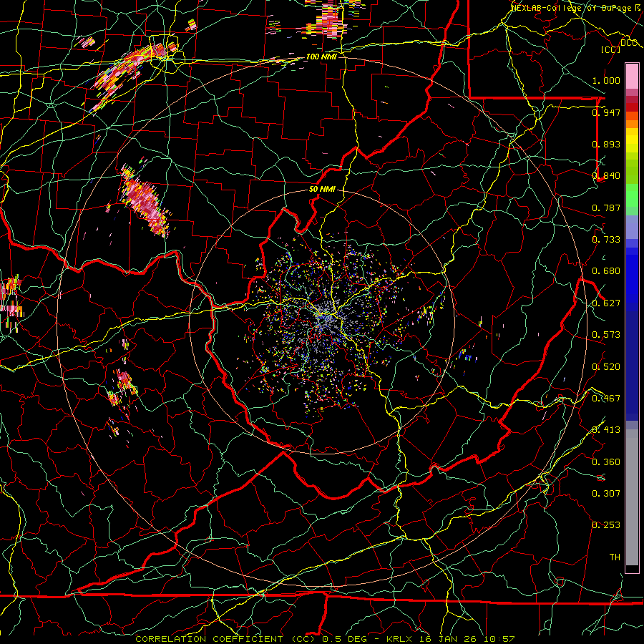The width and height of the screenshot is (644, 644).
Task: Pick the orange color bar segment
Action: tap(632, 124)
